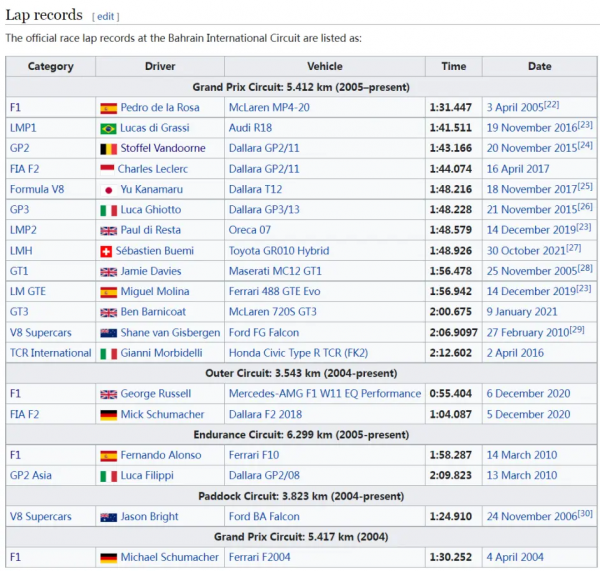
Task: Click the Australian flag next to Jason Bright
Action: tap(108, 516)
